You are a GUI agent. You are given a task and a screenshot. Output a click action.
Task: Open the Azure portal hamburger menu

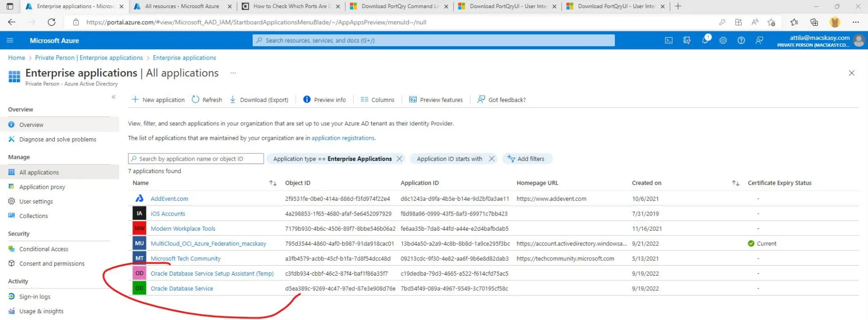(x=10, y=41)
